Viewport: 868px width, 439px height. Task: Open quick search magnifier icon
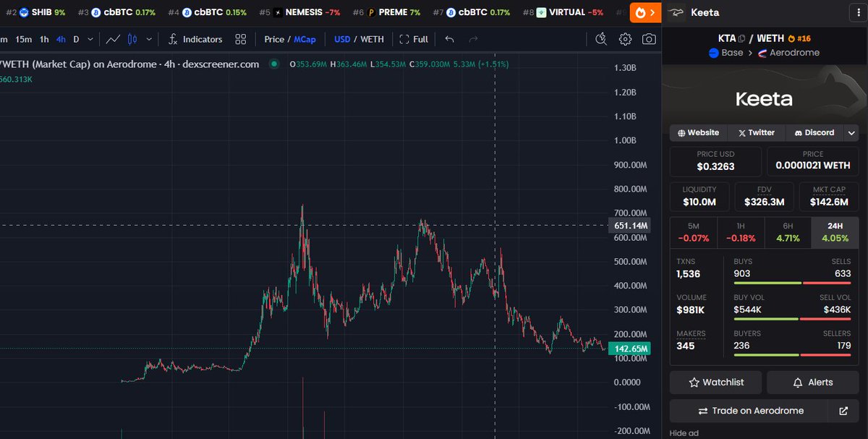coord(600,39)
